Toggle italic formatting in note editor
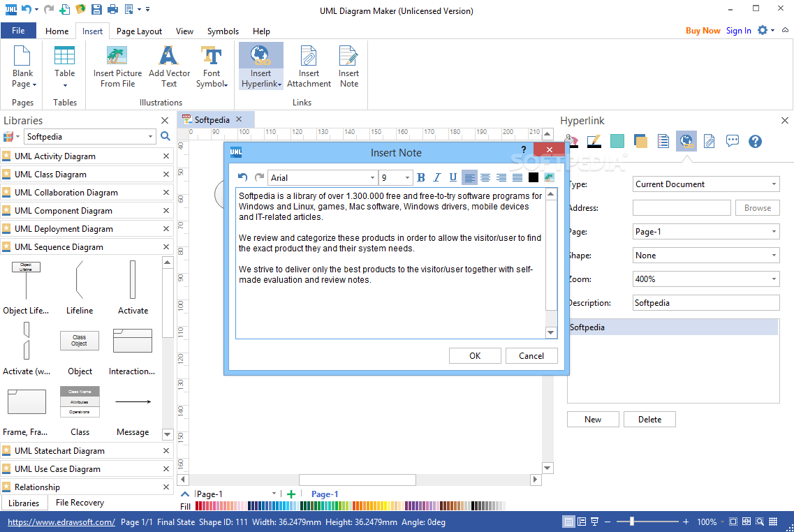 point(436,177)
